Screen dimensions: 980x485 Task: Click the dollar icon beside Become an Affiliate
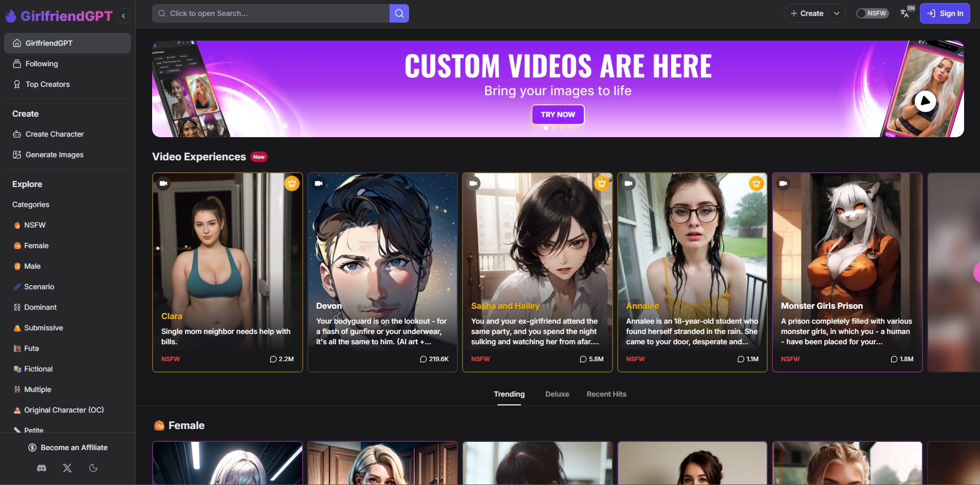point(32,447)
